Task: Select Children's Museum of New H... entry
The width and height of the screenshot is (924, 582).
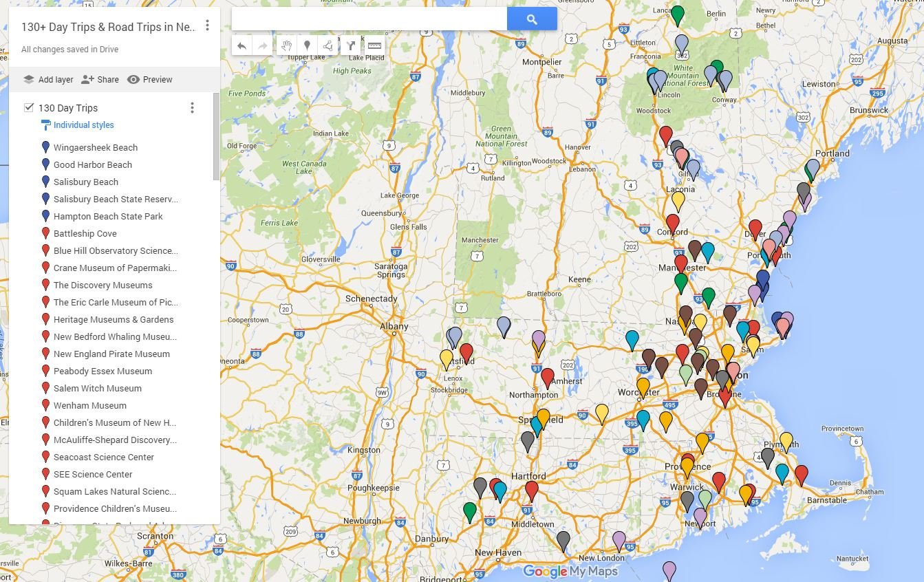Action: tap(115, 422)
